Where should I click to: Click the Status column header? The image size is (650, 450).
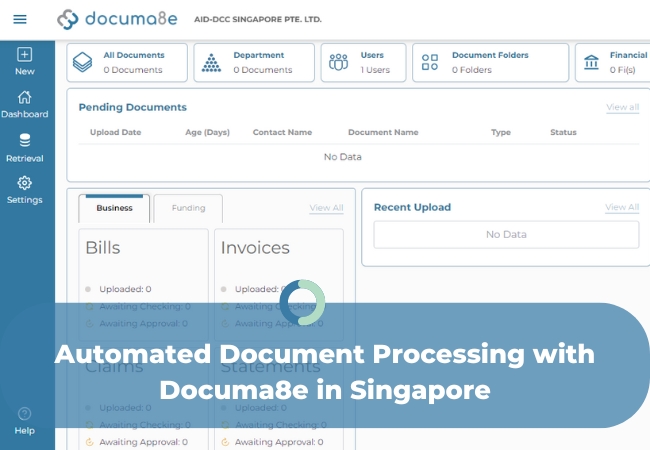pyautogui.click(x=563, y=132)
